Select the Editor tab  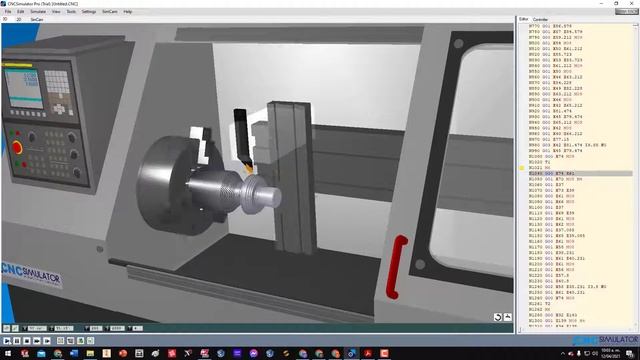[x=524, y=19]
